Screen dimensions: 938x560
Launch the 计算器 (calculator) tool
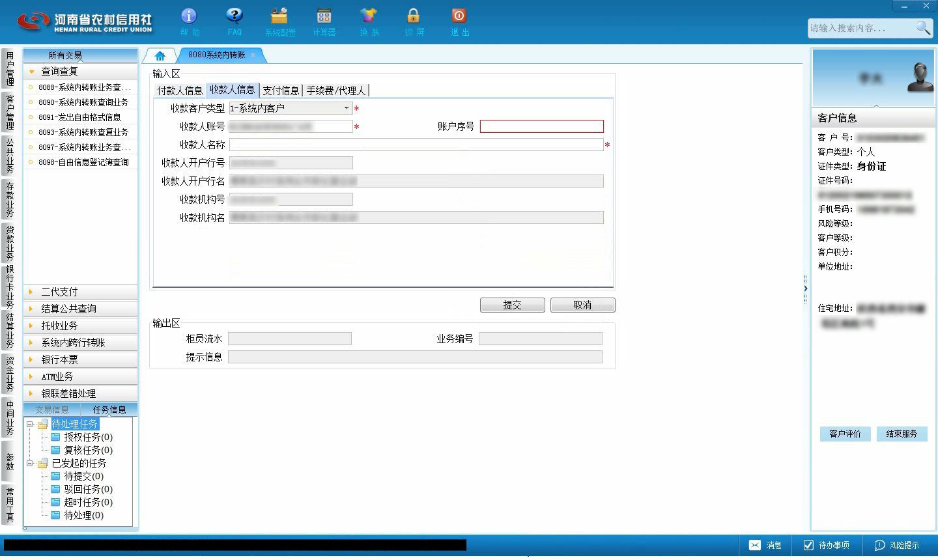[324, 22]
